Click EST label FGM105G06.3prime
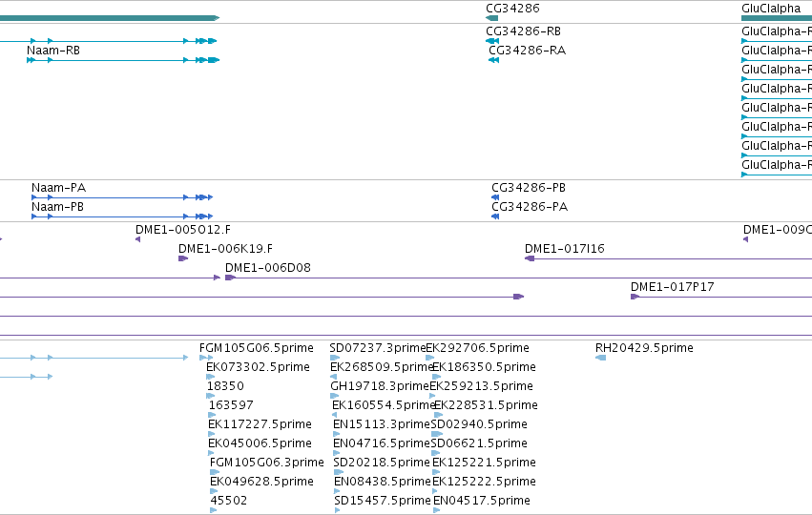Viewport: 812px width, 515px height. (x=267, y=463)
